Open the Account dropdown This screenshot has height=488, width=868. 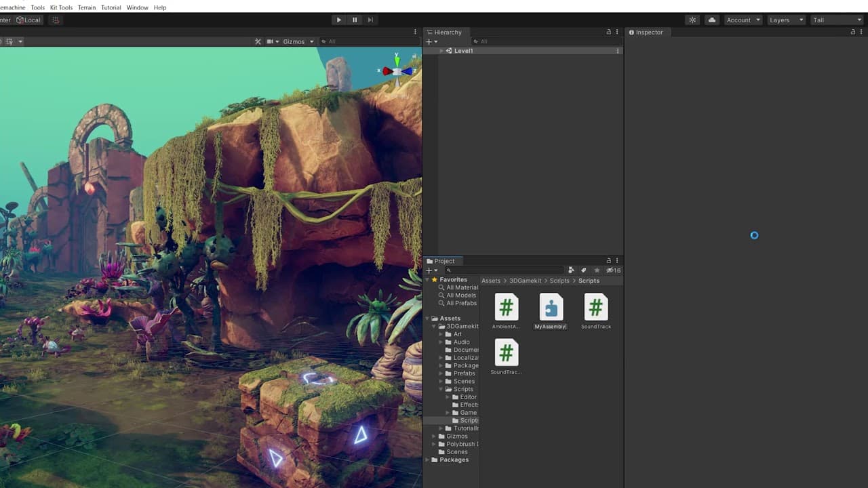pyautogui.click(x=743, y=20)
